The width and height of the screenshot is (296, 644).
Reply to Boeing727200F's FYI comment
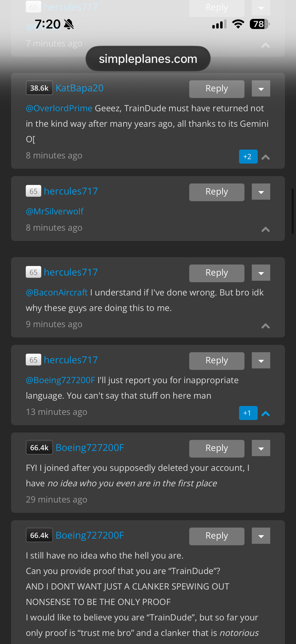(216, 449)
